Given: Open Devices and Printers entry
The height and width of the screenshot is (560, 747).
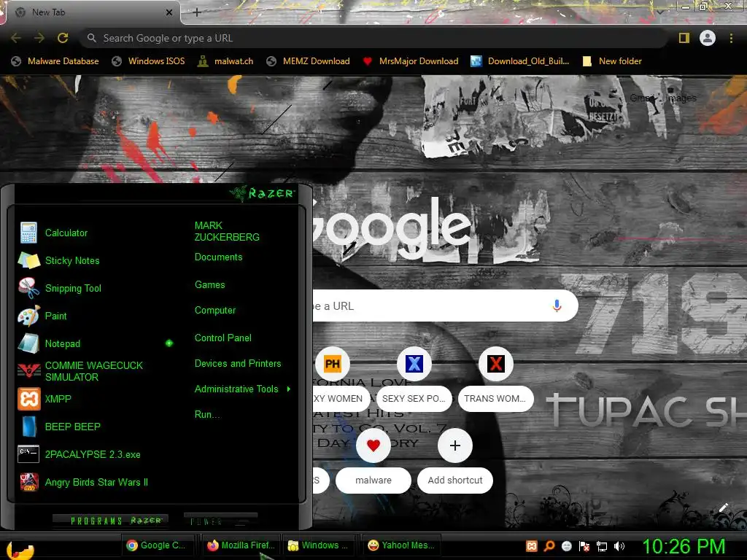Looking at the screenshot, I should click(x=238, y=364).
